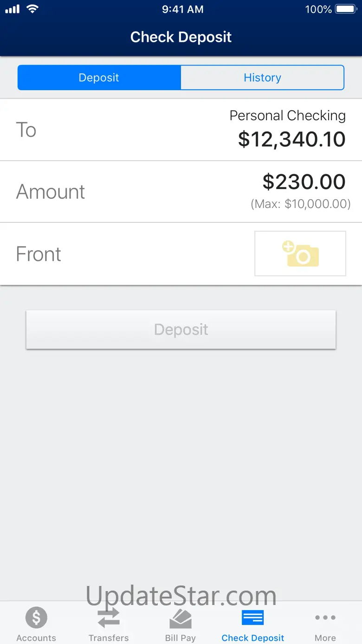This screenshot has width=362, height=644.
Task: Open Bill Pay envelope icon
Action: tap(181, 618)
